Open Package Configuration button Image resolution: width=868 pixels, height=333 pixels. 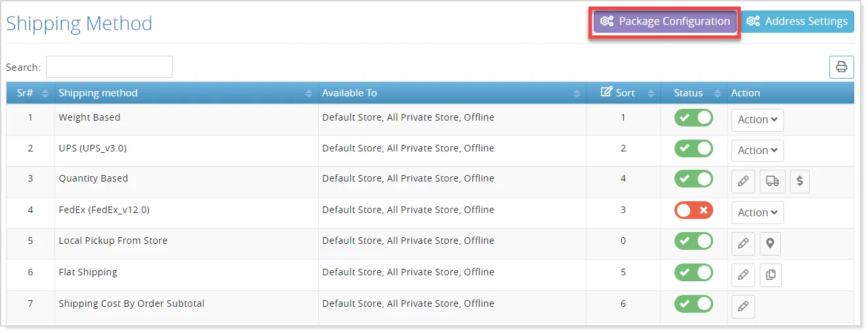(x=665, y=22)
